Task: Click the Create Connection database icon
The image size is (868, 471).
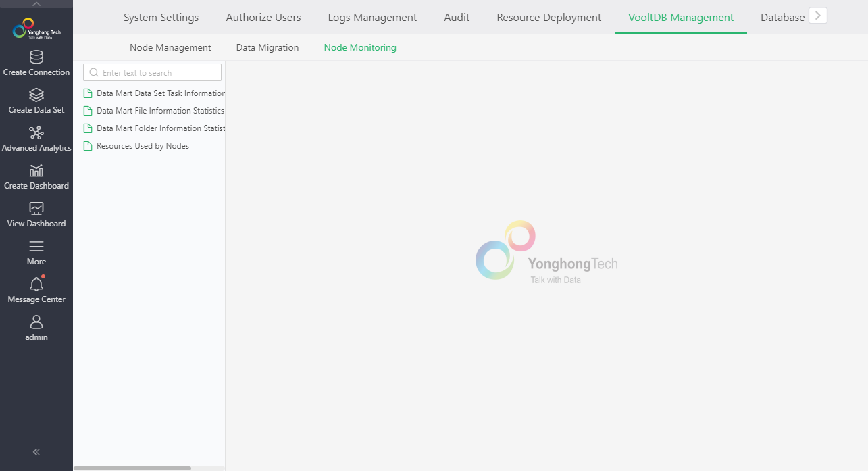Action: point(36,57)
